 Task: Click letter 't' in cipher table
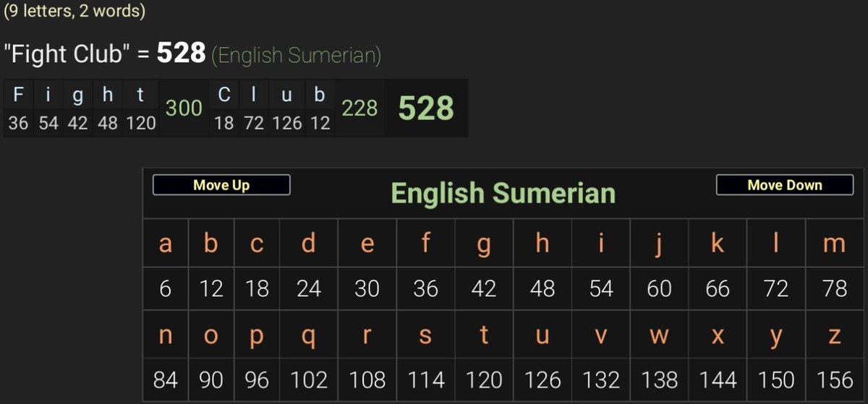tap(484, 335)
